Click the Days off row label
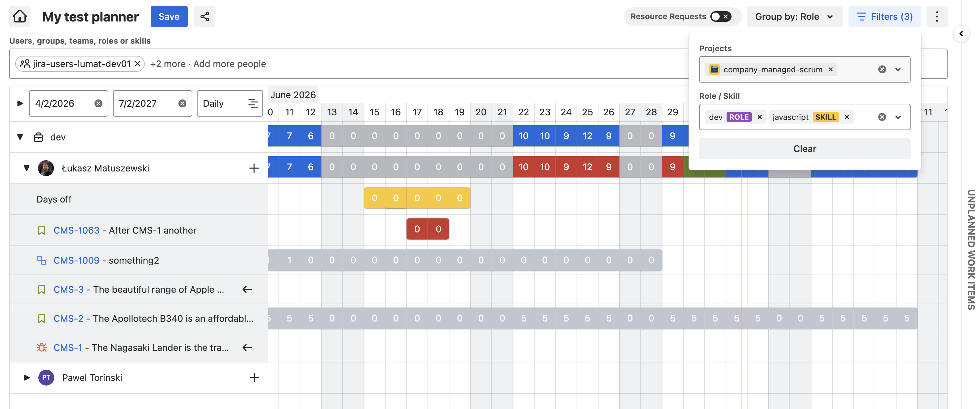This screenshot has height=409, width=980. click(x=54, y=199)
